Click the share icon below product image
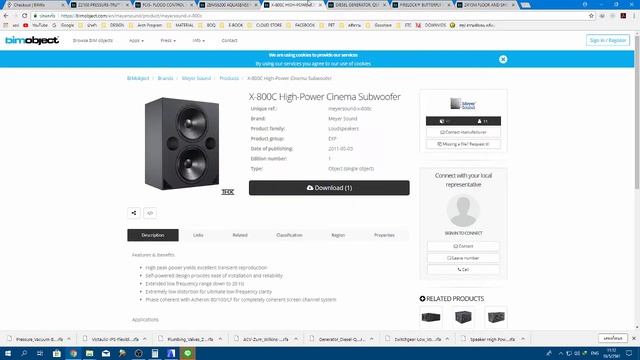The image size is (640, 360). click(x=134, y=213)
